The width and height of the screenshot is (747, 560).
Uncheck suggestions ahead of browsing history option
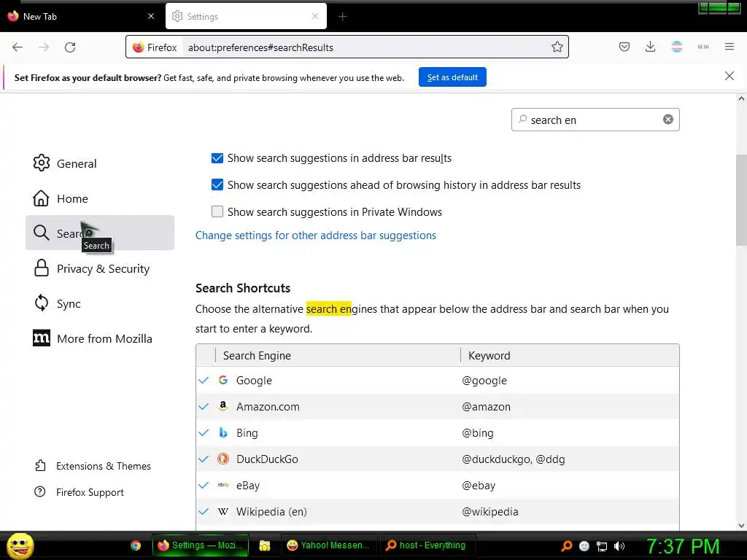tap(217, 184)
